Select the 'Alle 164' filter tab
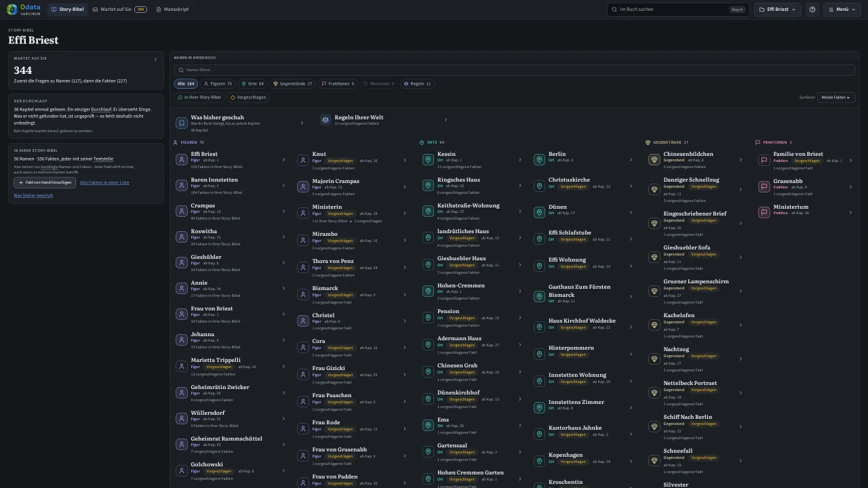The width and height of the screenshot is (868, 488). (186, 84)
